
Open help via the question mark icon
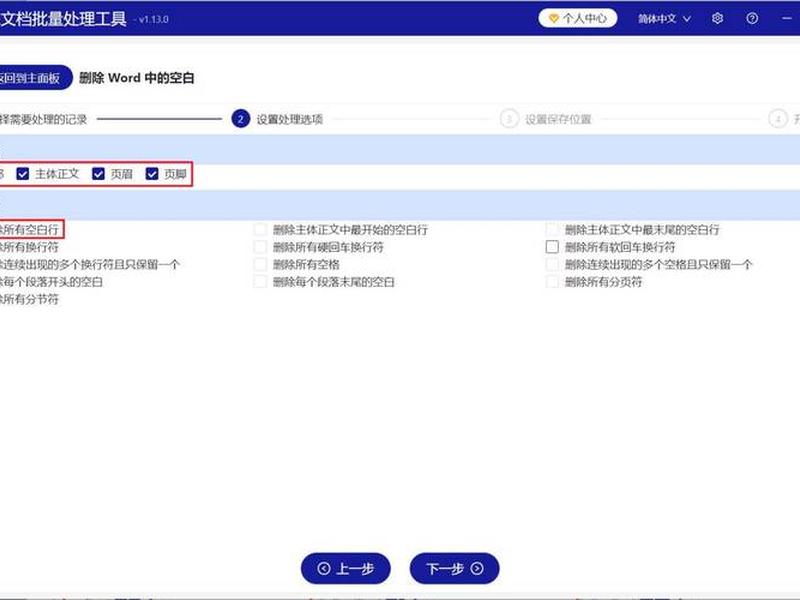click(x=752, y=18)
